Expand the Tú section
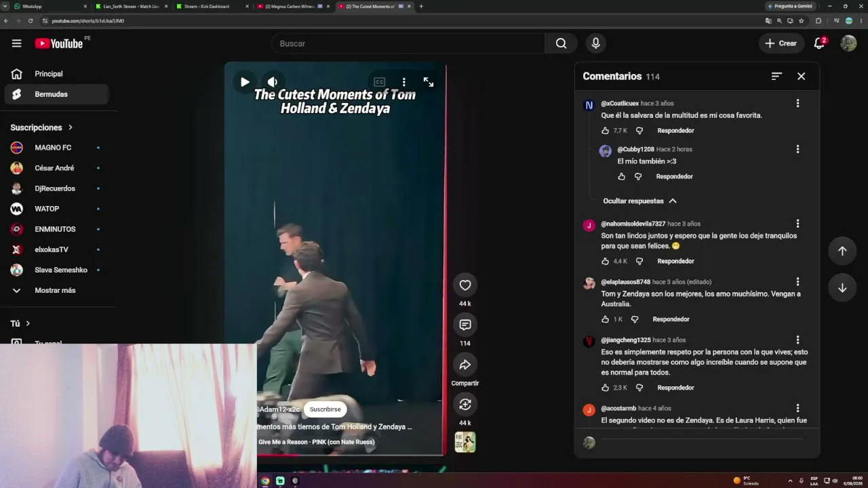This screenshot has height=488, width=868. coord(20,323)
